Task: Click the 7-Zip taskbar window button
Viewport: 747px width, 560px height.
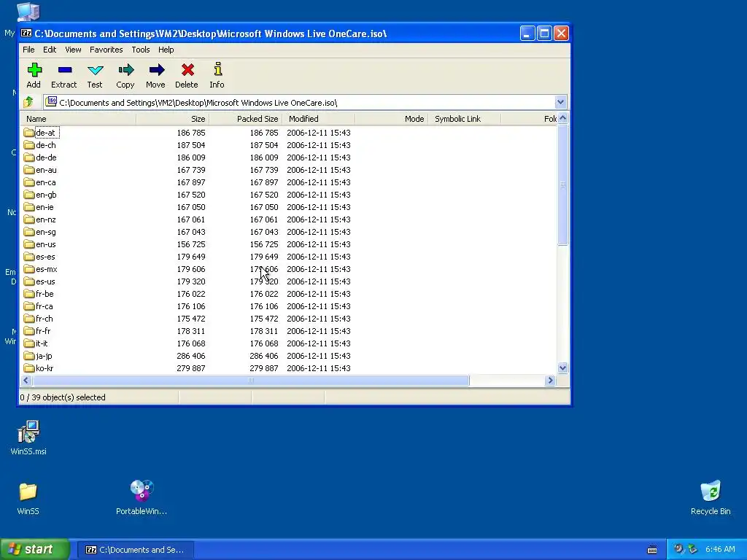Action: pos(135,550)
